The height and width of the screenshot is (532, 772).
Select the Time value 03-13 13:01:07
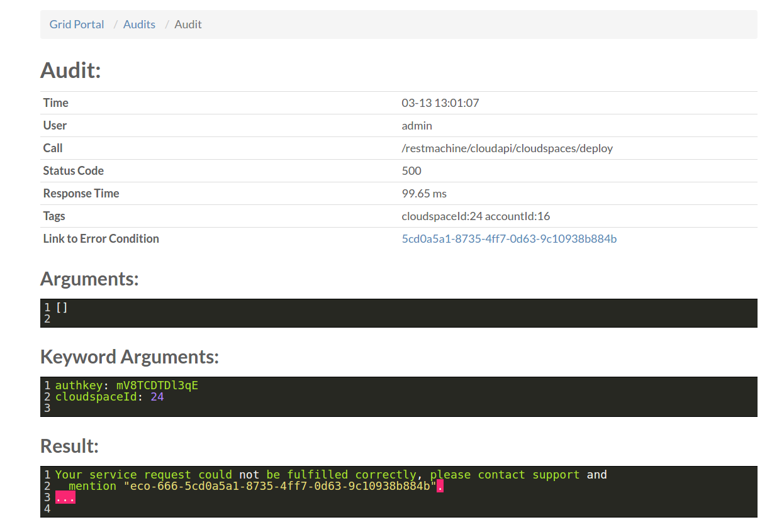tap(440, 103)
